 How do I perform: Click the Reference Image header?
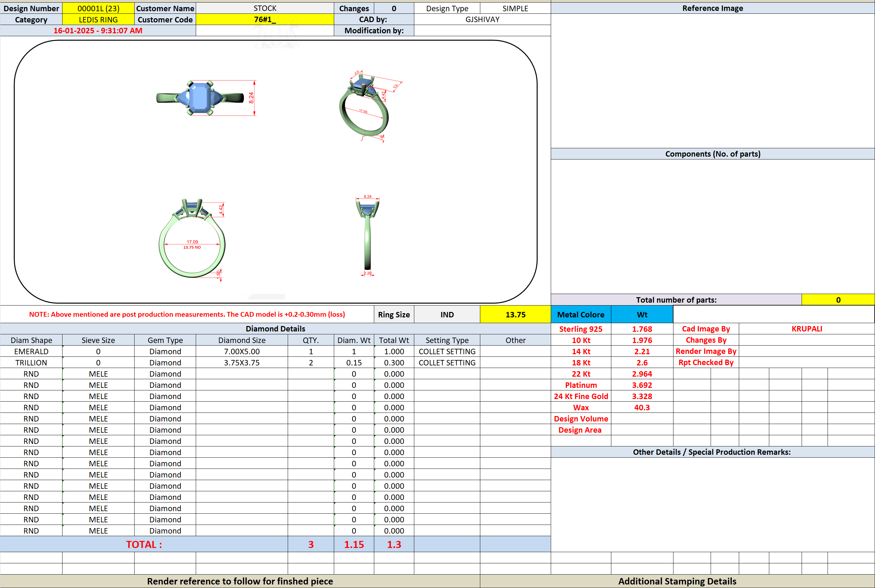(713, 8)
